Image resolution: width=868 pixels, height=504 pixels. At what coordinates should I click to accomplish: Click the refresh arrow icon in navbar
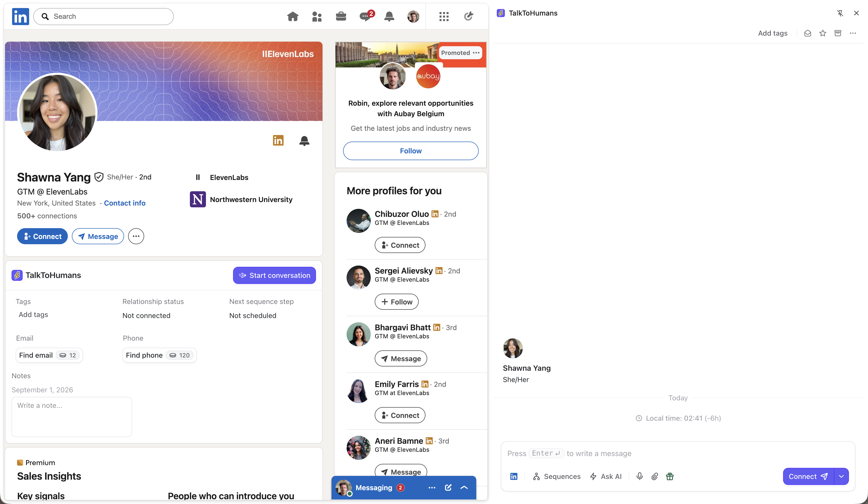pos(468,16)
